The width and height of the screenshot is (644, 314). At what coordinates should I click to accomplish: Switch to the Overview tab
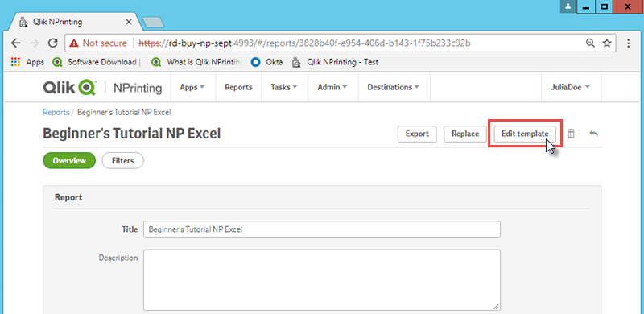[x=69, y=161]
